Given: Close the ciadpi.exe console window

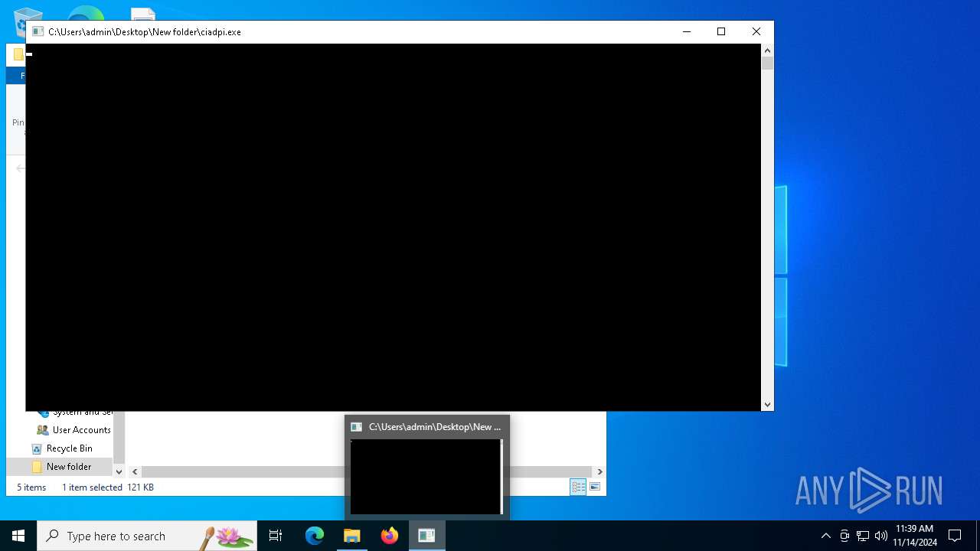Looking at the screenshot, I should (756, 31).
